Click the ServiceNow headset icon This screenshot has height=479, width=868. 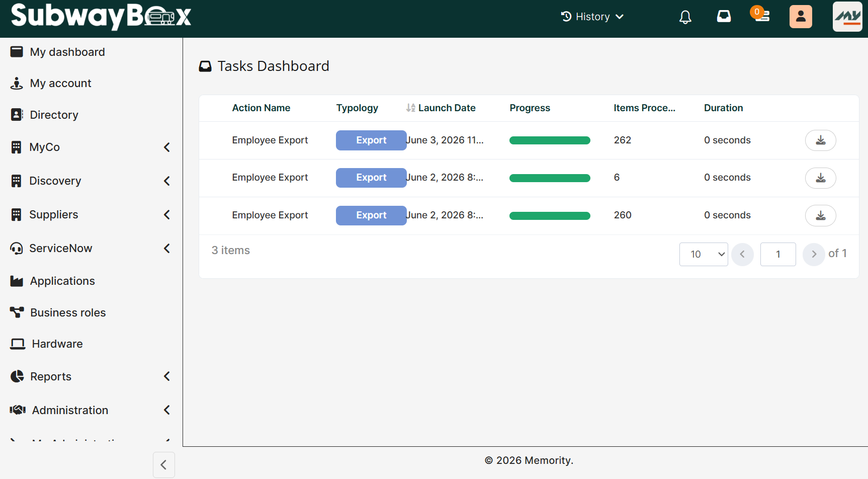coord(17,248)
